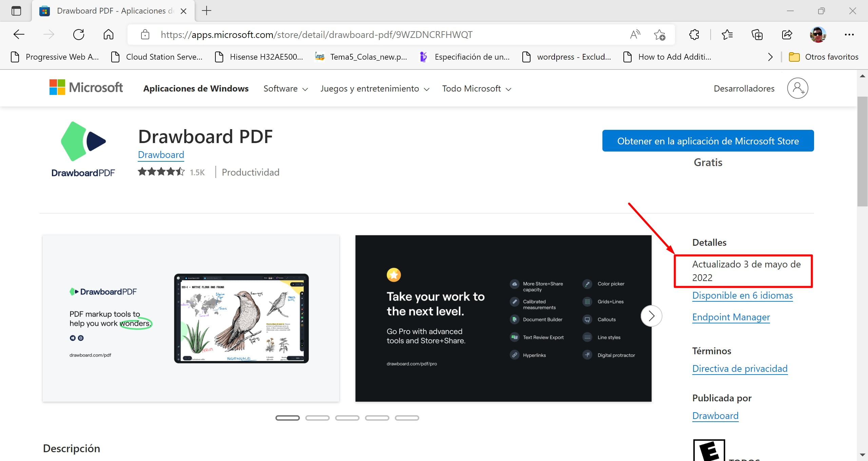Viewport: 868px width, 461px height.
Task: Open the Collections icon
Action: click(757, 35)
